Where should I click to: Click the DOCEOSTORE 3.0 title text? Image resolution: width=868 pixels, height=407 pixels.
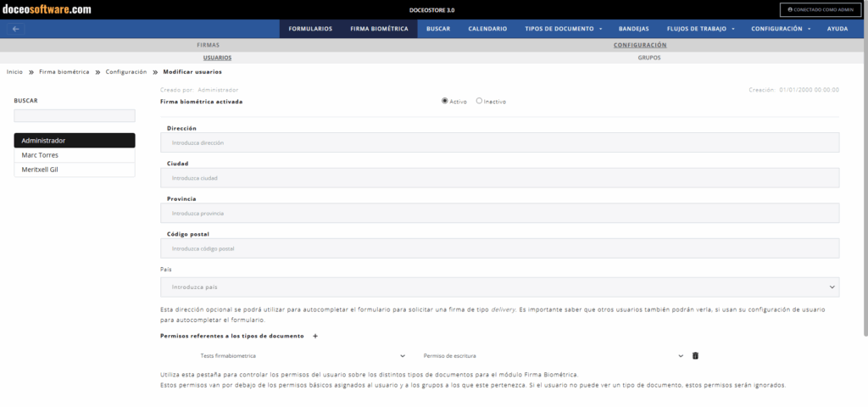coord(431,10)
